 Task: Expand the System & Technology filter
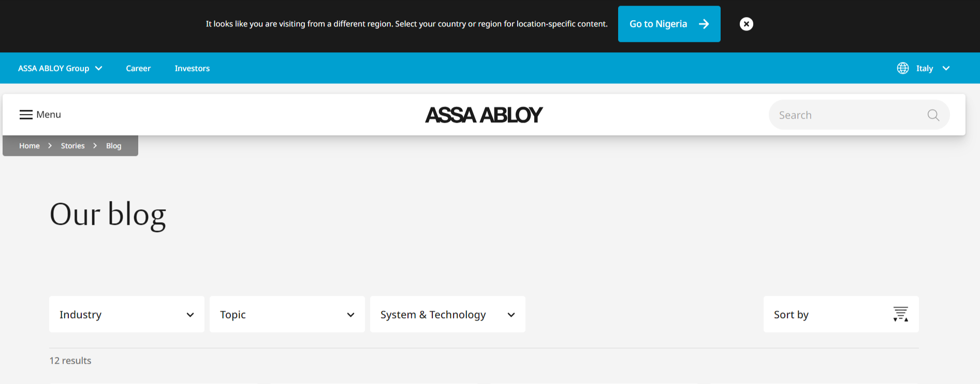tap(448, 314)
